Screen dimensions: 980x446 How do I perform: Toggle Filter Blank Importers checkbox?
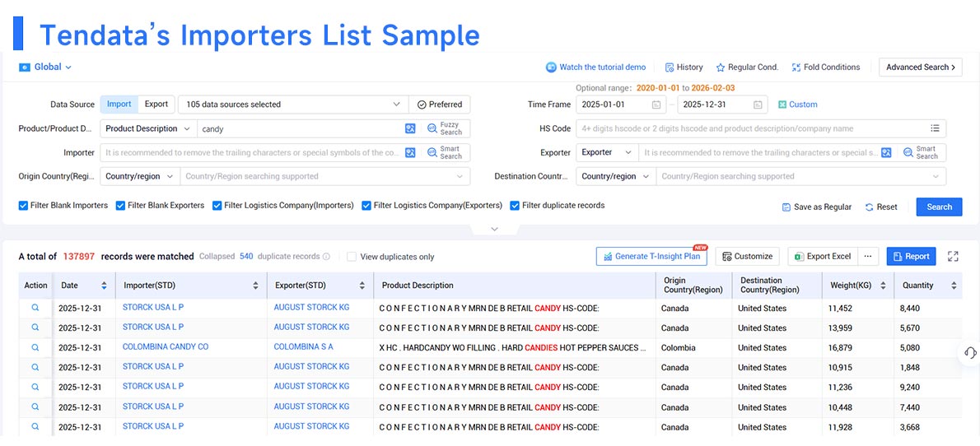[23, 206]
